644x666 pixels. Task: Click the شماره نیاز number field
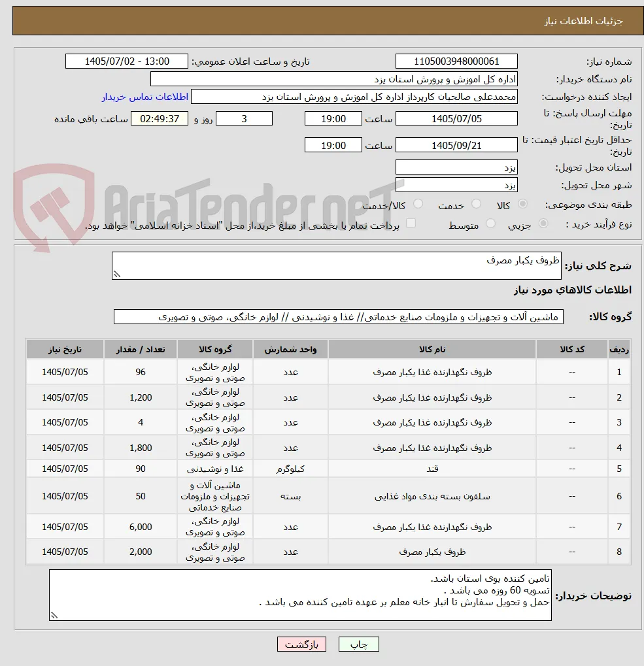[x=456, y=61]
